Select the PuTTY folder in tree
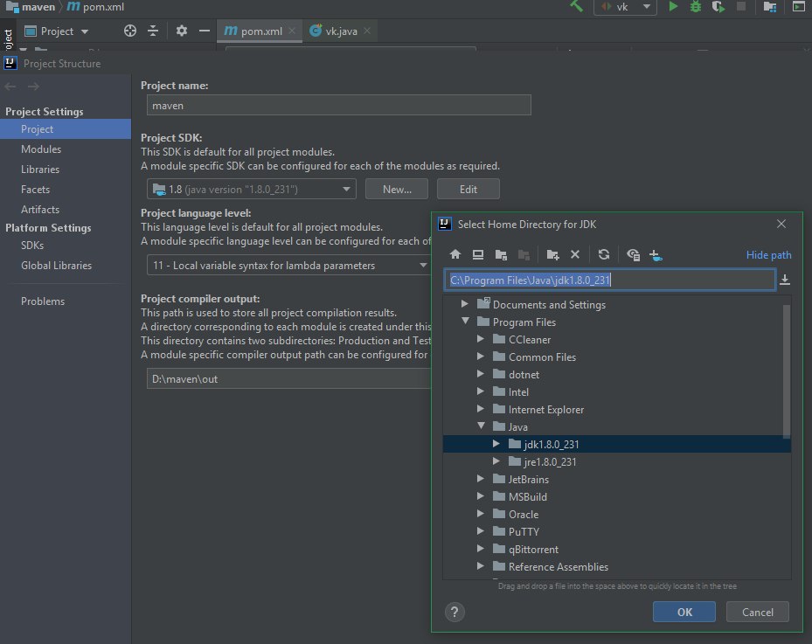 [x=524, y=531]
